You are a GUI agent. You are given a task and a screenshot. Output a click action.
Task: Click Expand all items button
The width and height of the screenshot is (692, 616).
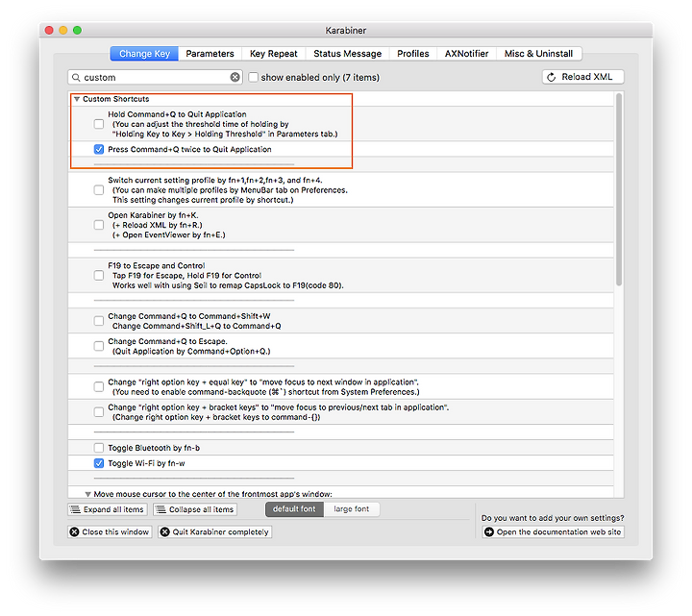click(108, 509)
